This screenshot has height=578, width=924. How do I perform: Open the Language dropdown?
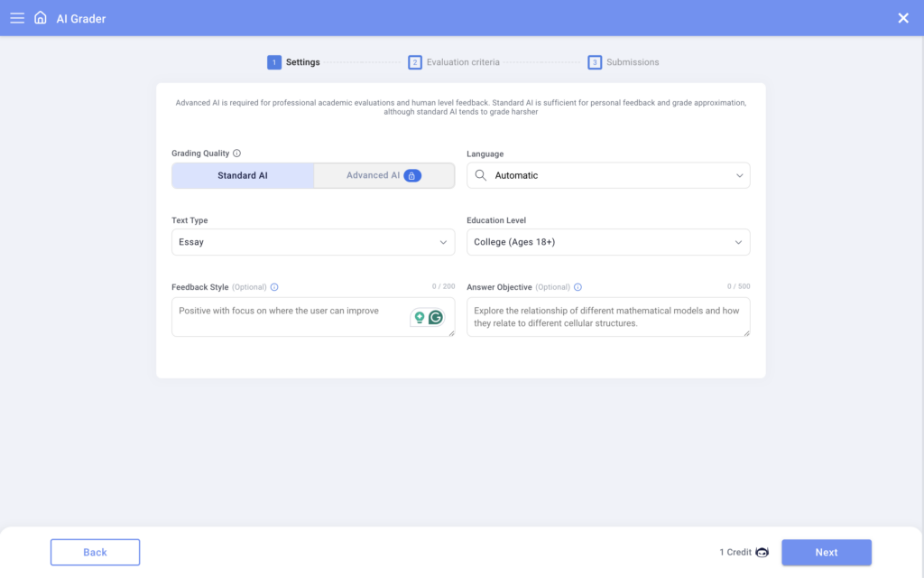coord(608,175)
